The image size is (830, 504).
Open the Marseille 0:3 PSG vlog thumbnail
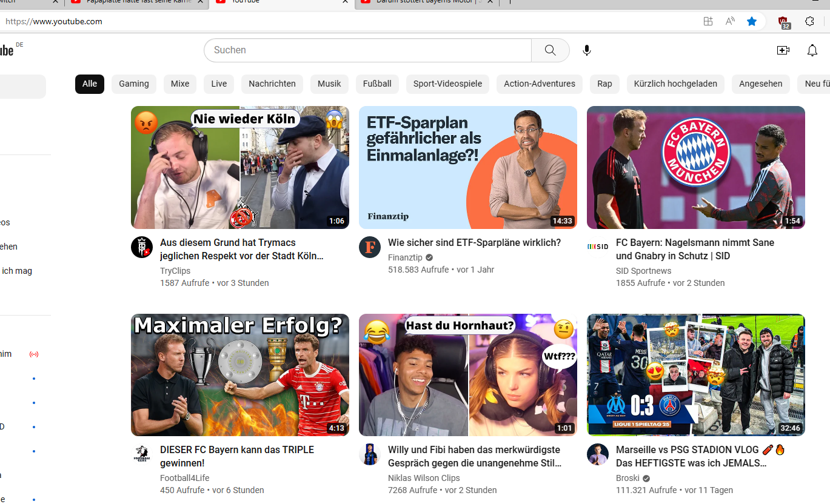click(x=696, y=375)
